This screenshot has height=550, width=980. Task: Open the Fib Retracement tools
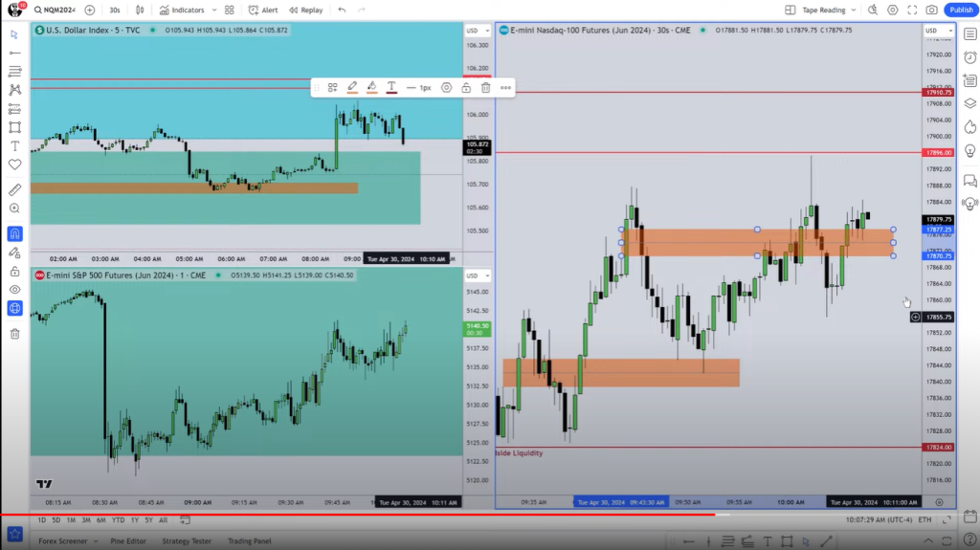click(x=15, y=71)
